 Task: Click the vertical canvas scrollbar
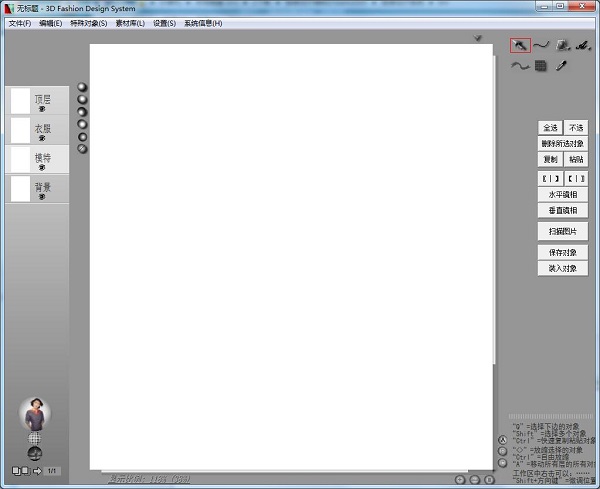tap(494, 210)
